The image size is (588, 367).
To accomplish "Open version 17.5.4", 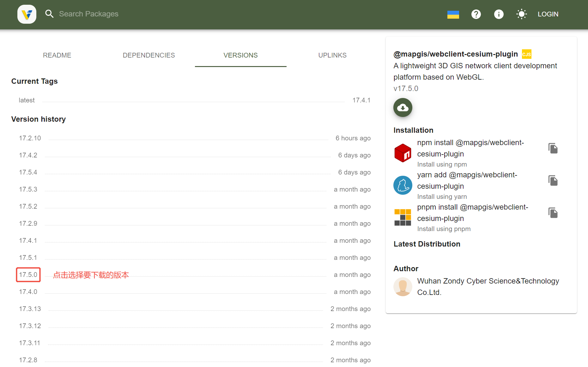I will pyautogui.click(x=28, y=172).
